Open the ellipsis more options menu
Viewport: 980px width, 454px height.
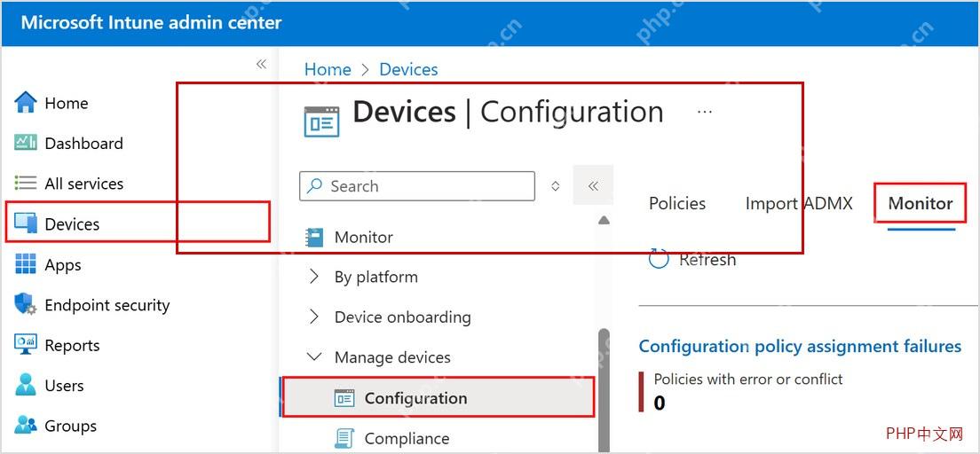point(705,112)
